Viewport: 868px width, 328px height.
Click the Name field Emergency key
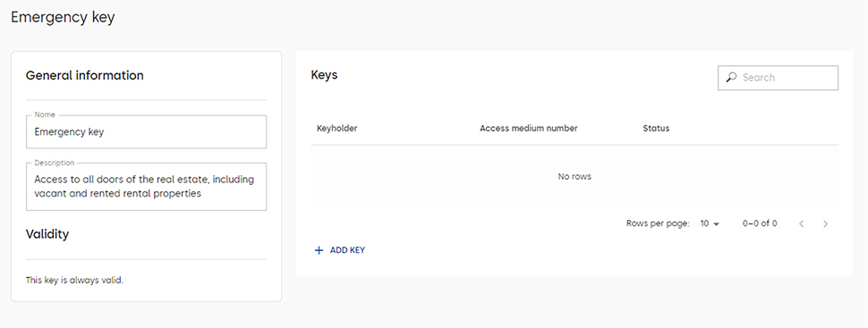146,131
